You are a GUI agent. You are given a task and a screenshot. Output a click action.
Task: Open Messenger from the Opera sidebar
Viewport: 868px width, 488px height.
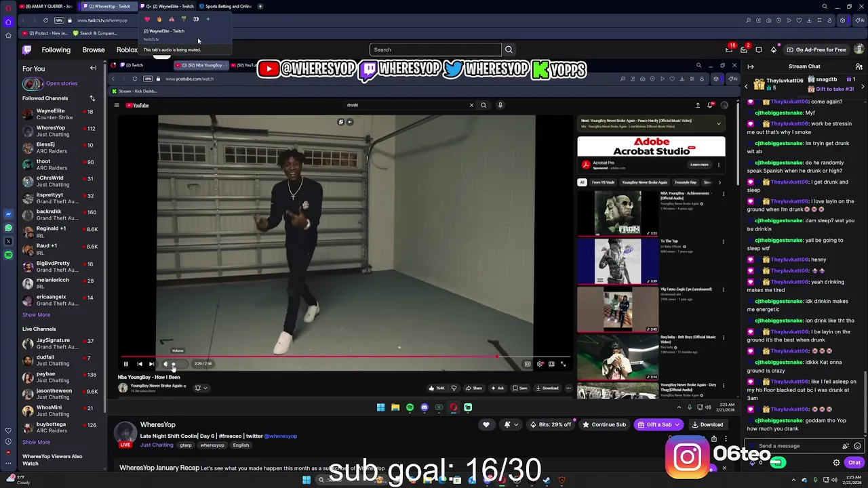(x=8, y=214)
